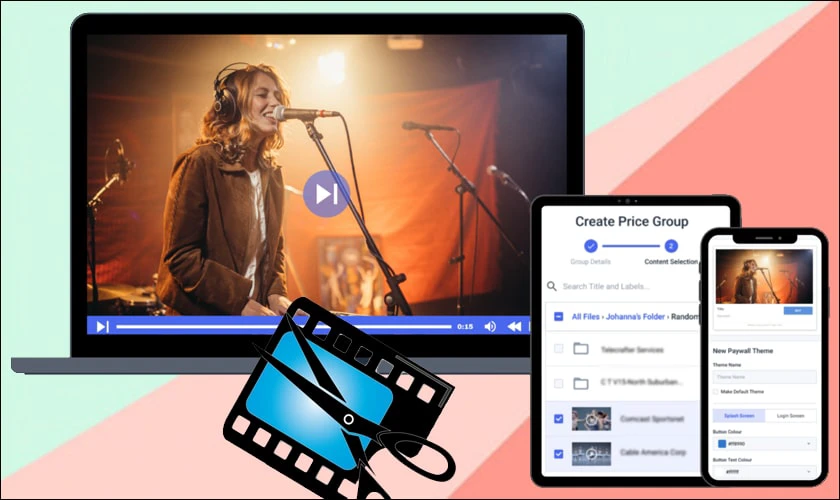
Task: Click the Content Selection step label
Action: tap(671, 262)
